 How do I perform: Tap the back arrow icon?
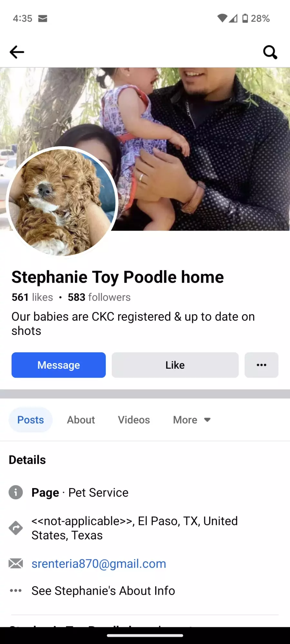(x=17, y=52)
